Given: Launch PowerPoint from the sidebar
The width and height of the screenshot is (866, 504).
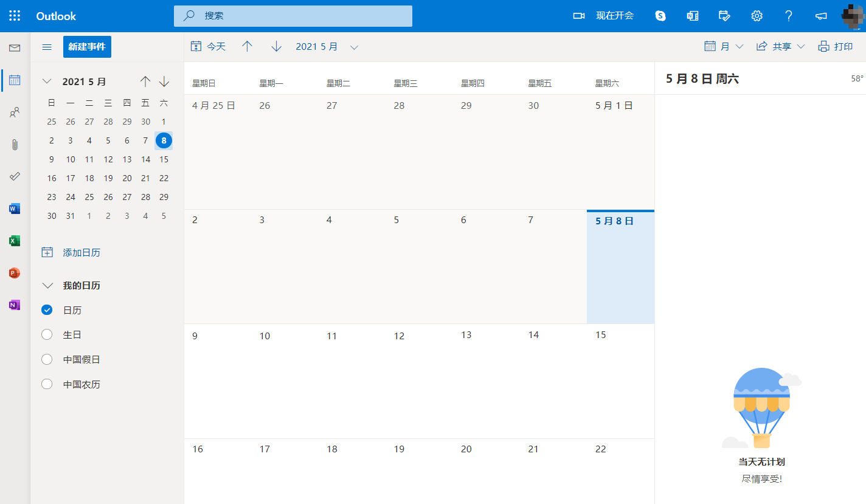Looking at the screenshot, I should pyautogui.click(x=15, y=273).
